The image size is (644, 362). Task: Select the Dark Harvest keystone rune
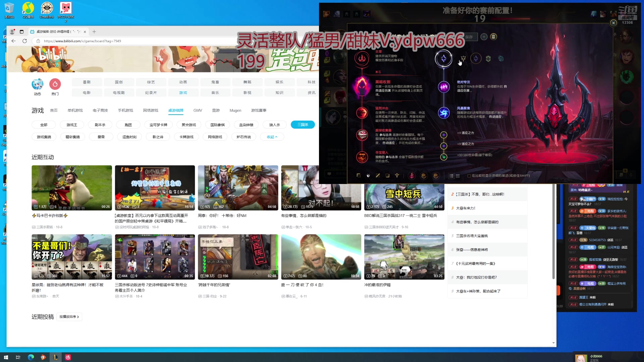(x=362, y=86)
